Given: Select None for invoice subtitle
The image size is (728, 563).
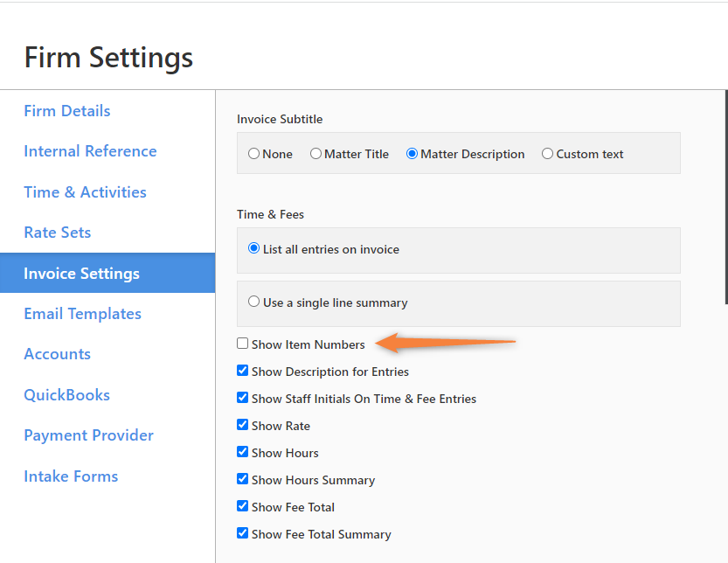Looking at the screenshot, I should click(254, 154).
